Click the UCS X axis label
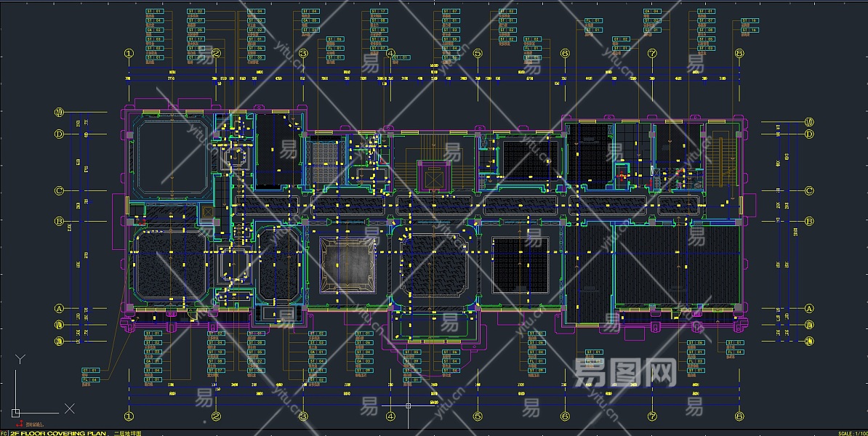The width and height of the screenshot is (868, 436). pos(69,408)
